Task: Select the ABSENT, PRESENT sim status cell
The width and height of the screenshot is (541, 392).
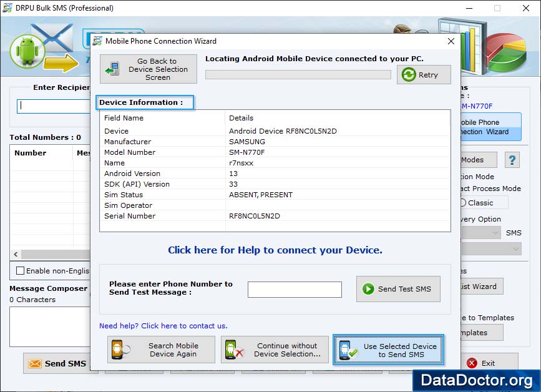Action: 260,195
